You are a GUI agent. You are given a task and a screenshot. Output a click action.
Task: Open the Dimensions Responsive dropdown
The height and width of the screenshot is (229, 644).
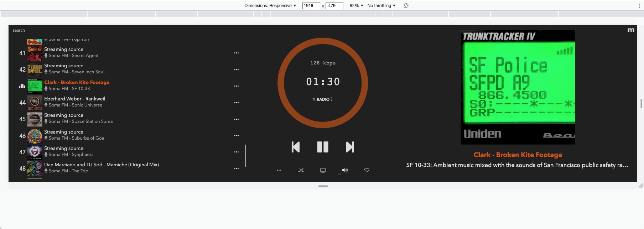270,6
